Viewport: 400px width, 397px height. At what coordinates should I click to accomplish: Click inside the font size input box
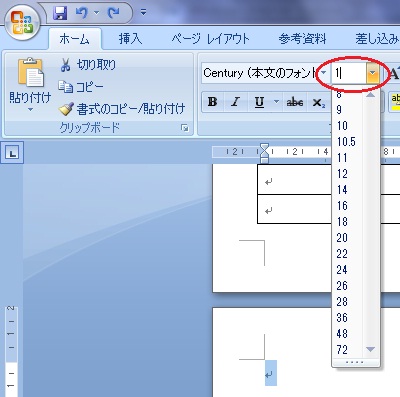pyautogui.click(x=349, y=73)
